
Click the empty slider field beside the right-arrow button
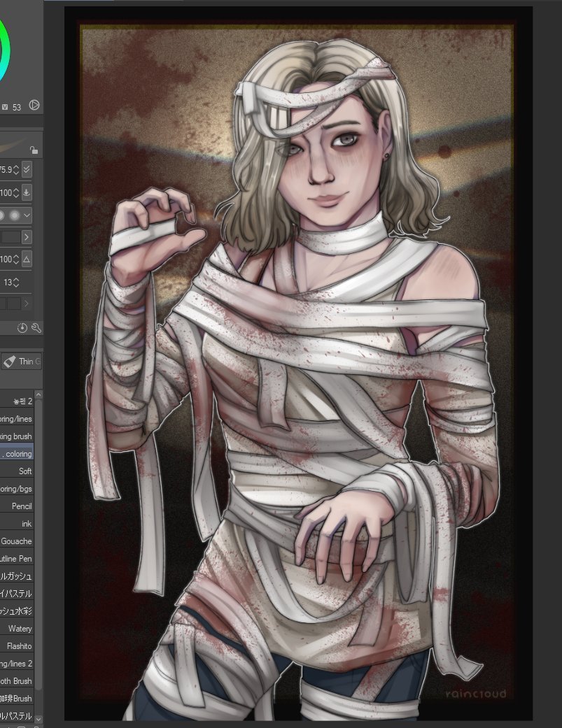[10, 237]
